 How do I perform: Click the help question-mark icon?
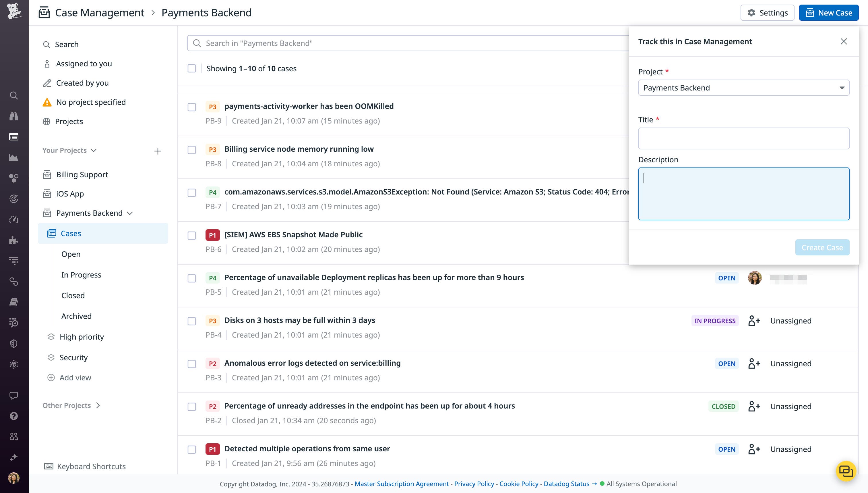(13, 416)
